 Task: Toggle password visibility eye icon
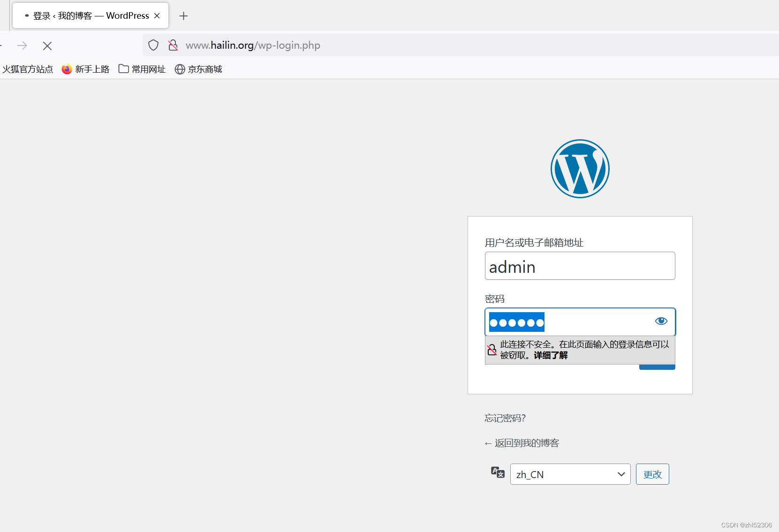[661, 321]
